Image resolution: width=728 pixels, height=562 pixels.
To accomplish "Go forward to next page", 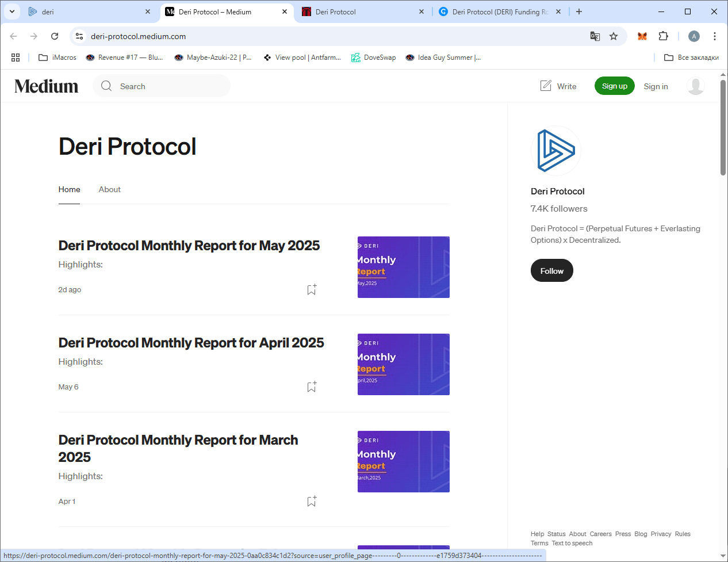I will (34, 36).
